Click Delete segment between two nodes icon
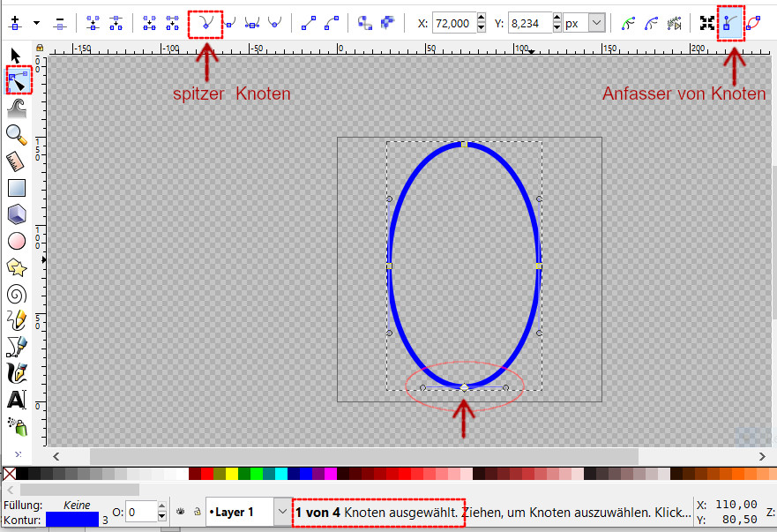777x532 pixels. coord(173,23)
